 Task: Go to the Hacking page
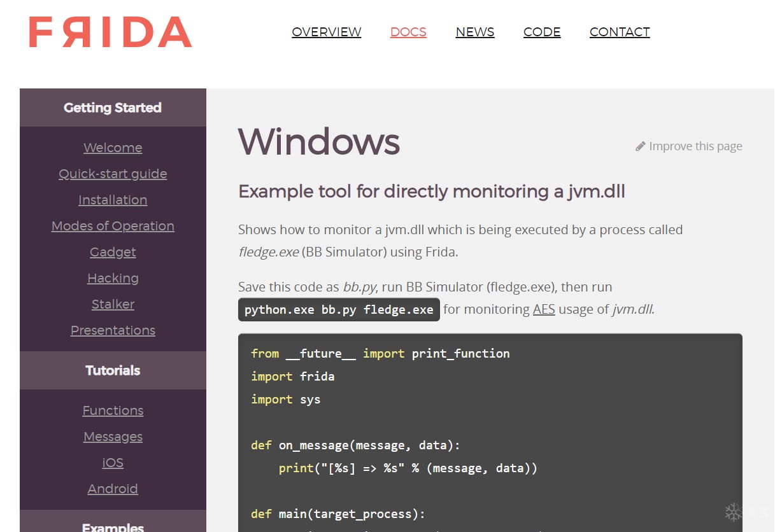[x=113, y=278]
